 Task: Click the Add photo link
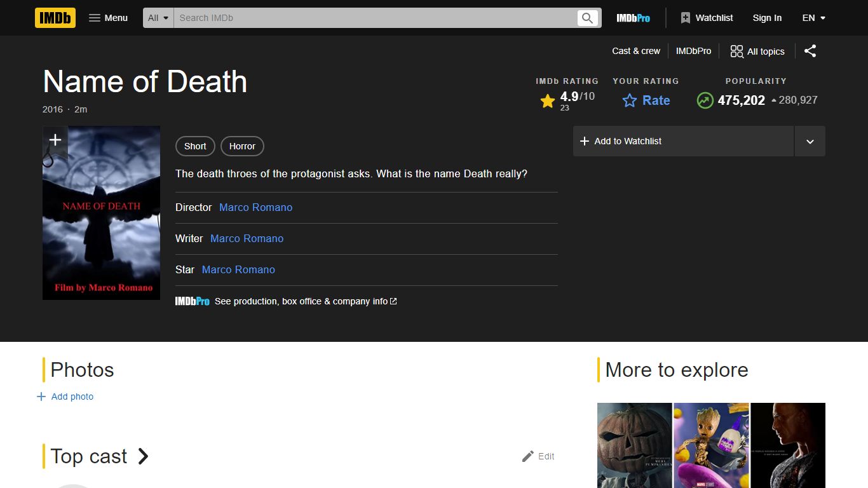pos(65,396)
